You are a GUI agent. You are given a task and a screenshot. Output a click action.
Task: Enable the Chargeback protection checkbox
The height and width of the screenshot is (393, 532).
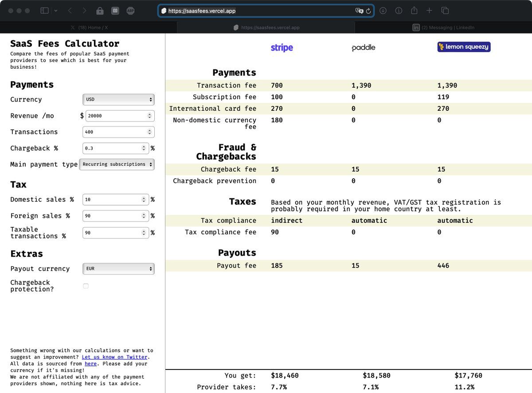point(86,286)
